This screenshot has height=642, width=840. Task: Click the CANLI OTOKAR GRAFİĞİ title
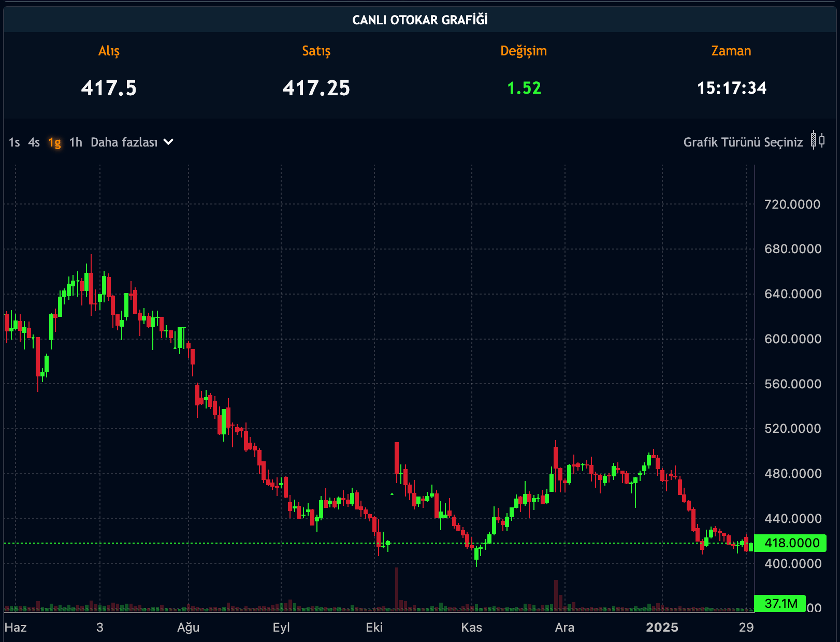420,20
